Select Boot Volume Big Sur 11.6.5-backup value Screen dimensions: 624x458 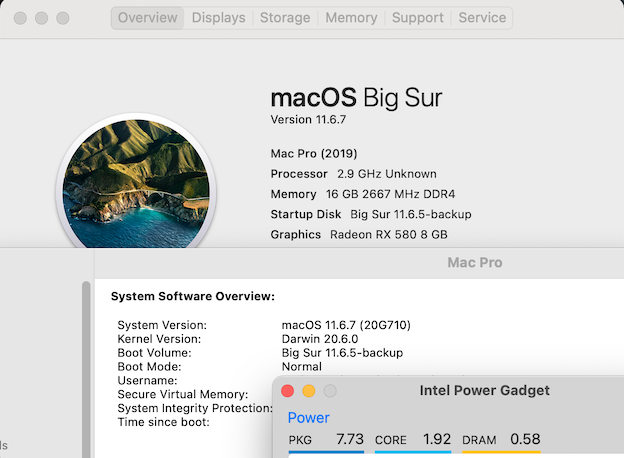[x=342, y=353]
